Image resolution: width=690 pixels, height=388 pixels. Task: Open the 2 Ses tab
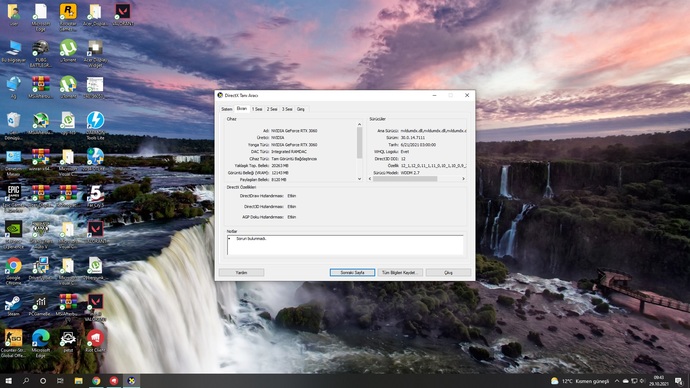272,109
